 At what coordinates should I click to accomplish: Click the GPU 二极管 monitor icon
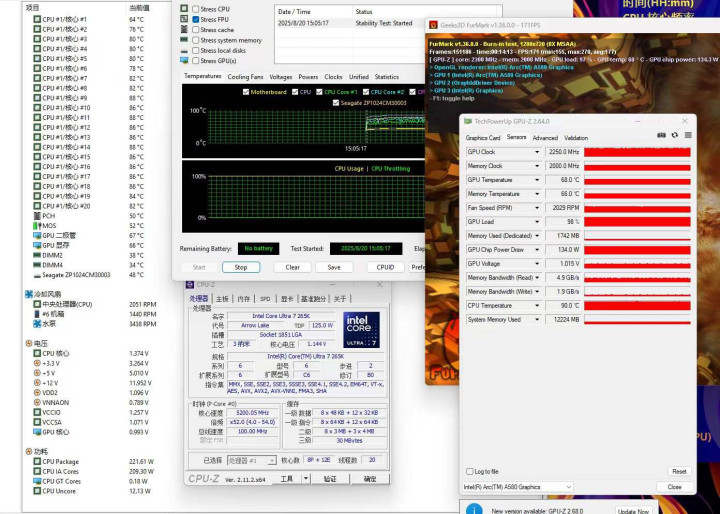37,235
